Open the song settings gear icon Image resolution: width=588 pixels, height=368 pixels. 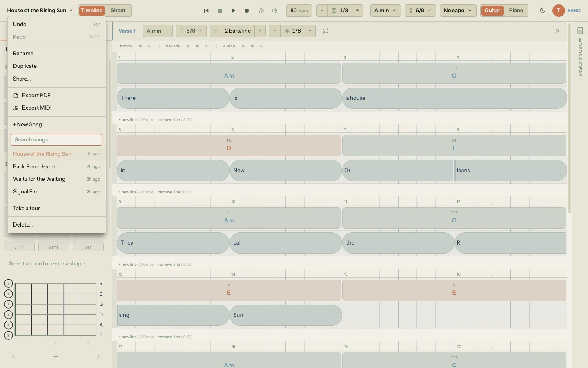(275, 11)
